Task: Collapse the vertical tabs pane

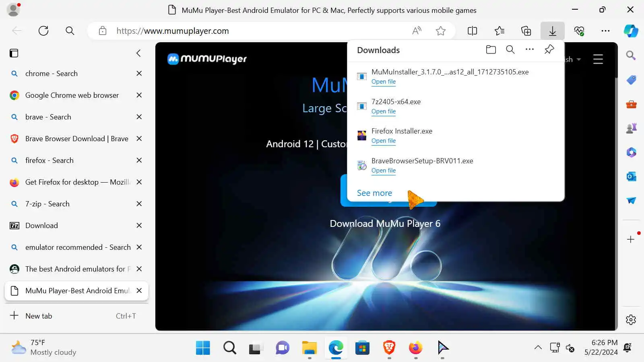Action: pos(138,53)
